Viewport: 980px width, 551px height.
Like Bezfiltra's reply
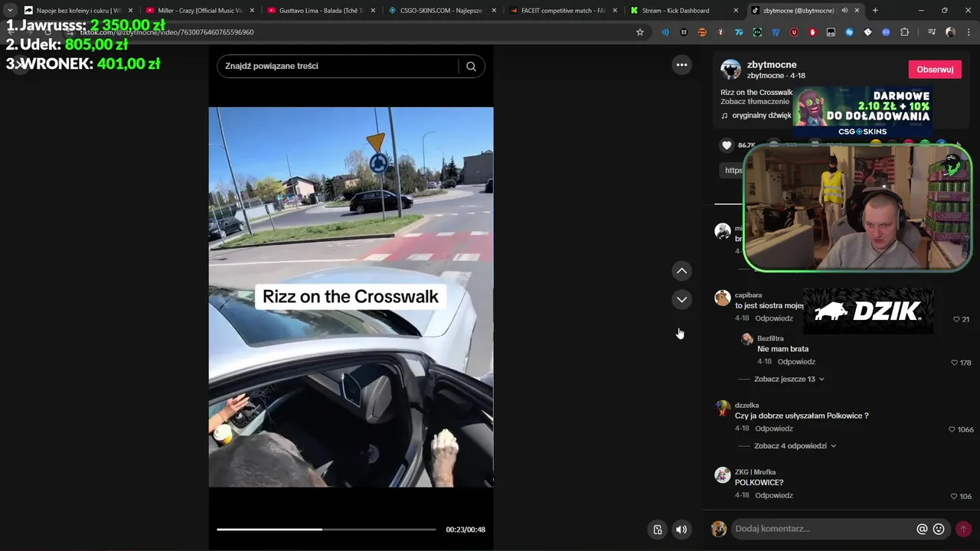coord(954,363)
